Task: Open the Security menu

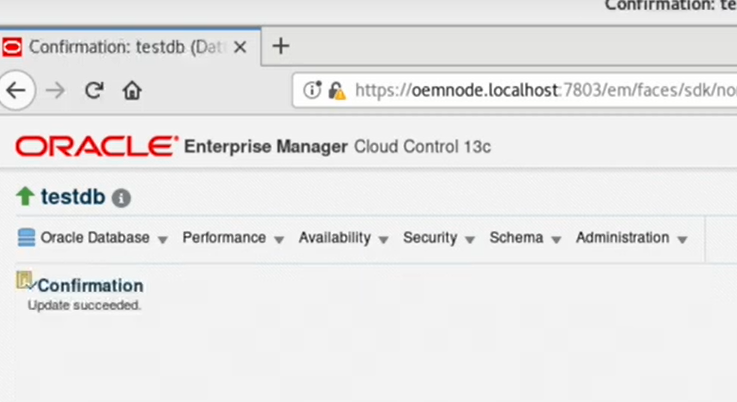Action: point(438,238)
